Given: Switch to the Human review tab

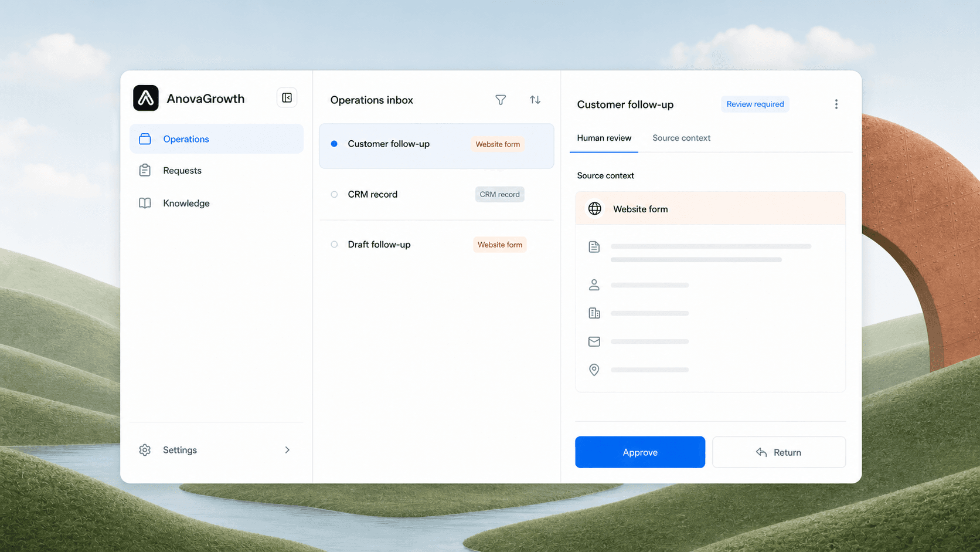Looking at the screenshot, I should (x=604, y=138).
